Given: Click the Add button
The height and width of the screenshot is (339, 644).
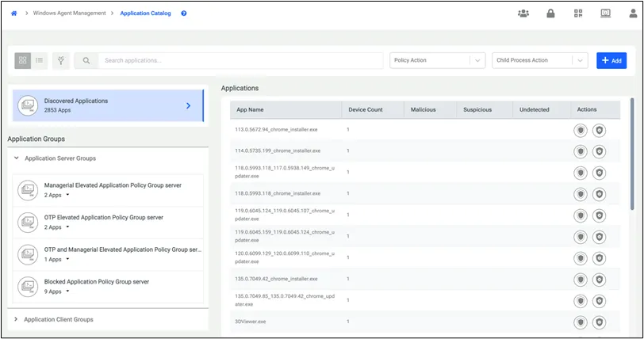Looking at the screenshot, I should tap(611, 60).
